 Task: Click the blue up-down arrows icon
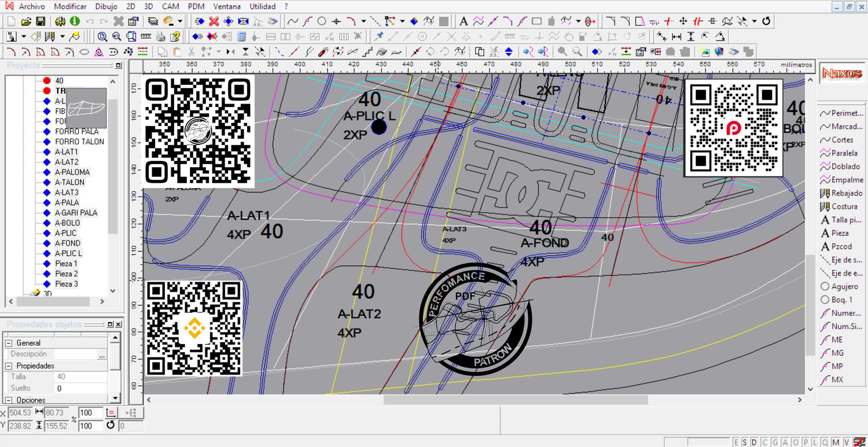(509, 51)
